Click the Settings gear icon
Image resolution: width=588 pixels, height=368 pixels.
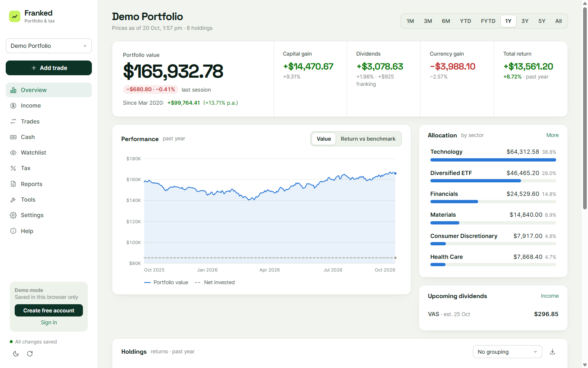(x=13, y=215)
